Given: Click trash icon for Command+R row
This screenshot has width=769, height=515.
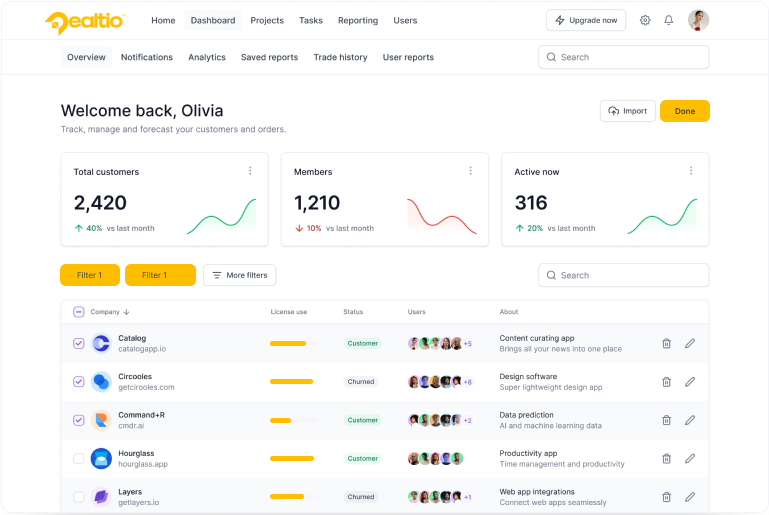Looking at the screenshot, I should tap(666, 420).
